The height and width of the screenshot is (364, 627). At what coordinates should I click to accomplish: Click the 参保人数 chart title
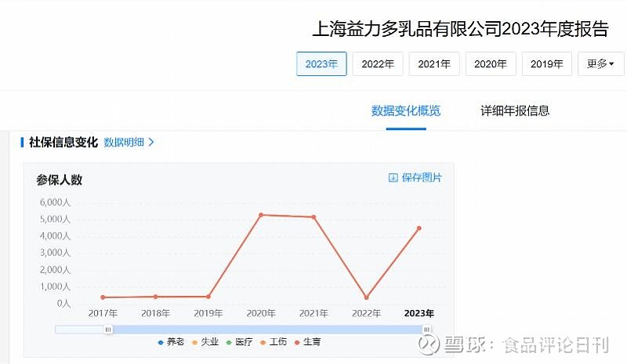click(60, 180)
